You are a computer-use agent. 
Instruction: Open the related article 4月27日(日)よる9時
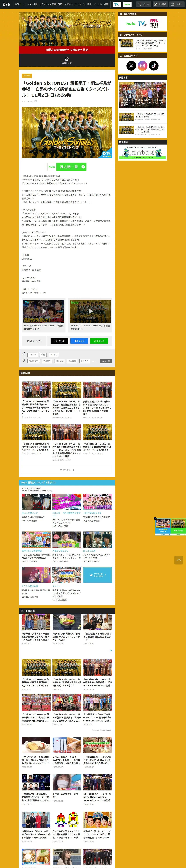coord(142,117)
